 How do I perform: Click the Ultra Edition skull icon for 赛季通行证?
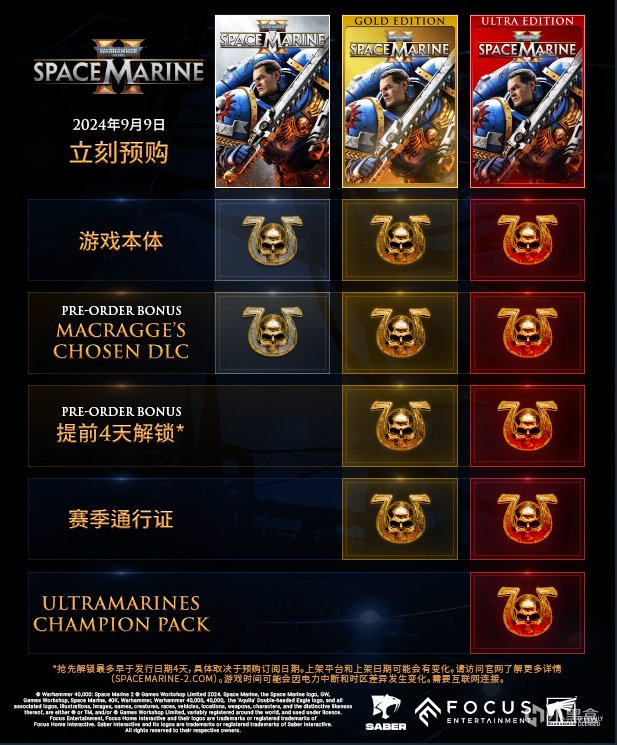coord(527,518)
